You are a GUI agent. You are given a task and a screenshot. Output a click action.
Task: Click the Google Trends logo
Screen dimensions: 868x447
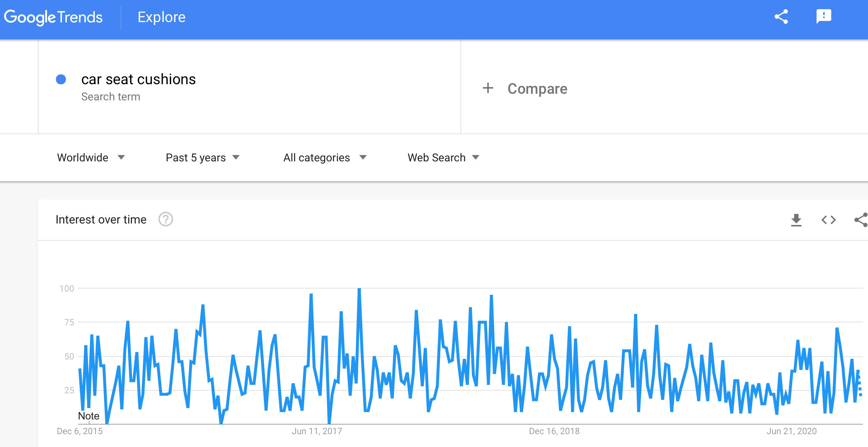[53, 17]
